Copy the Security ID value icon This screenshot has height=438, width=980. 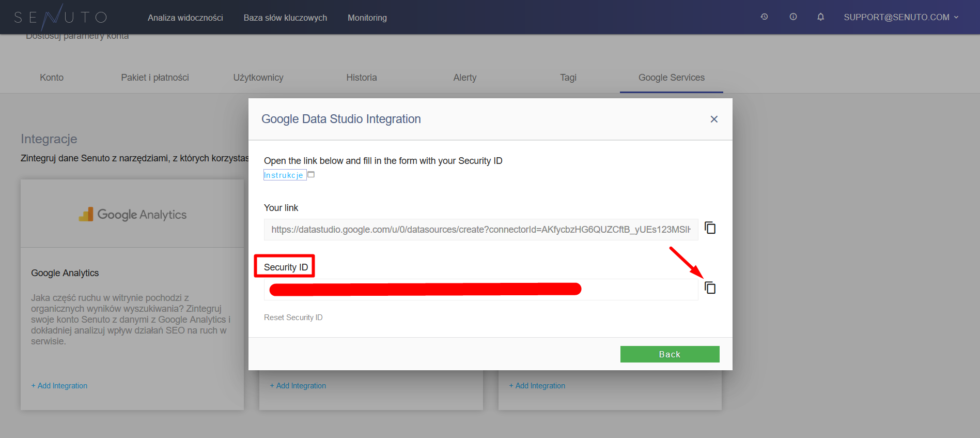point(710,288)
